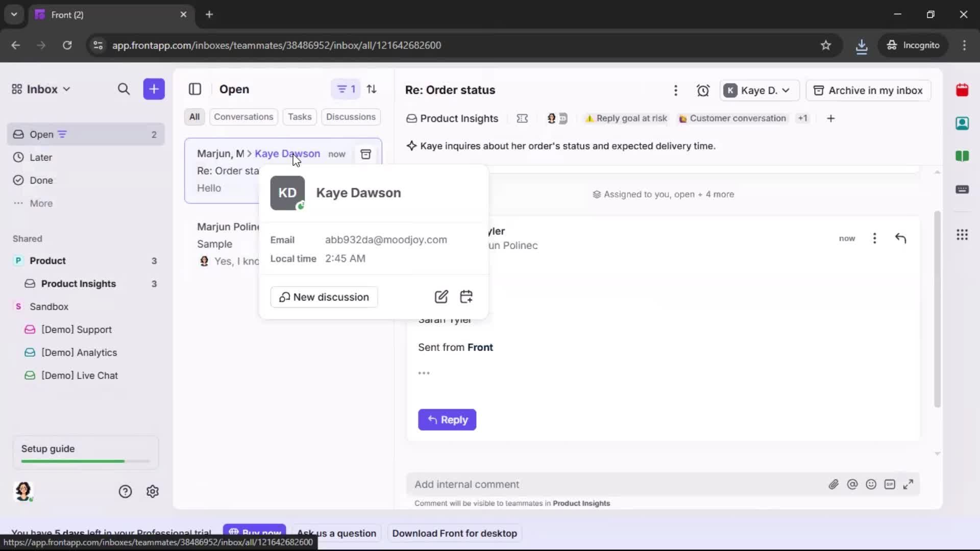Open the Calendar app in the right rail
Image resolution: width=980 pixels, height=551 pixels.
pyautogui.click(x=963, y=90)
